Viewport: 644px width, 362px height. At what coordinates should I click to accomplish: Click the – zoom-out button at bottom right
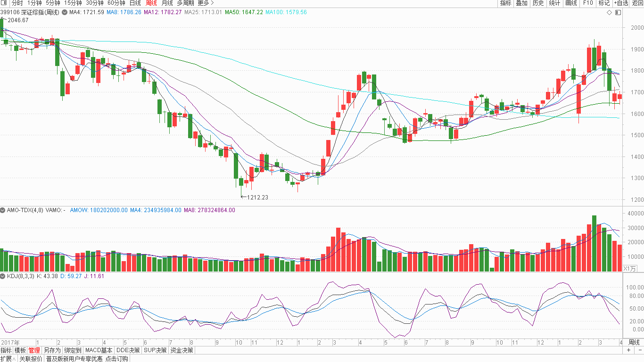tap(639, 350)
